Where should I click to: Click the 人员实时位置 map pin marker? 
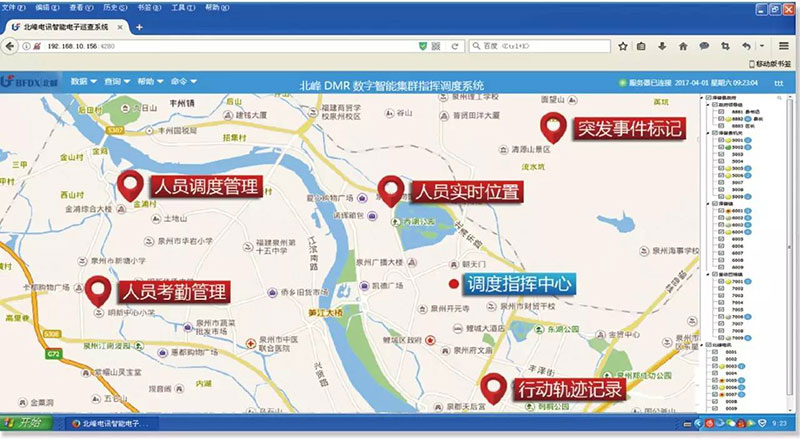pos(390,189)
